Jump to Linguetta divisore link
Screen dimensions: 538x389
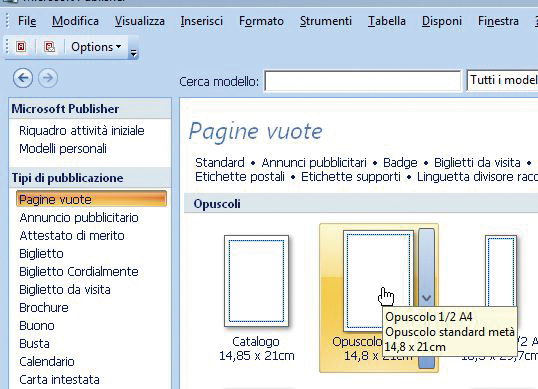tap(477, 177)
